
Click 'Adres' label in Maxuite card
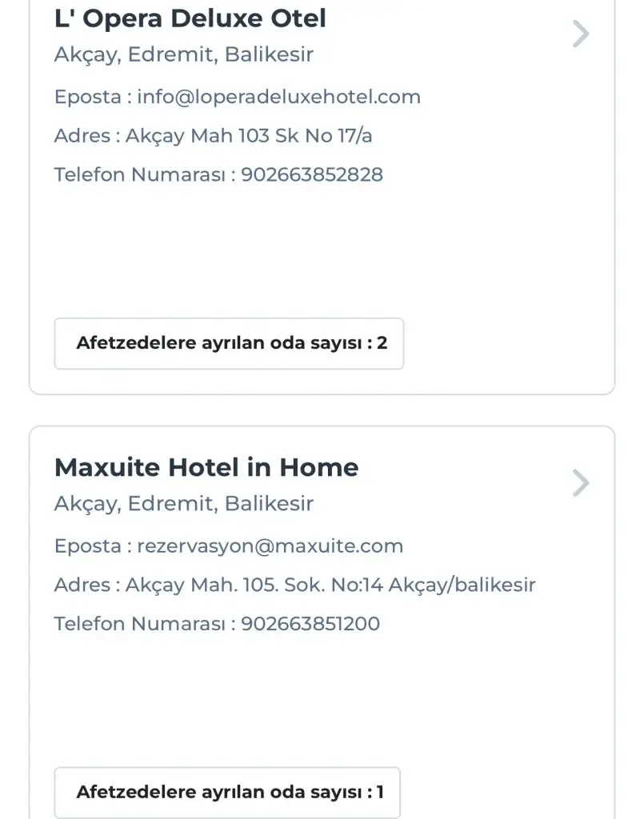82,585
